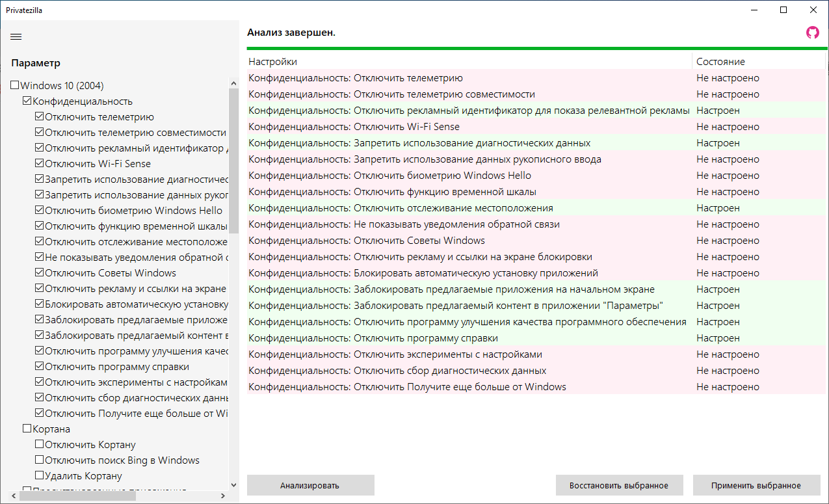The image size is (829, 504).
Task: Click the left panel scroll-down arrow
Action: click(x=234, y=484)
